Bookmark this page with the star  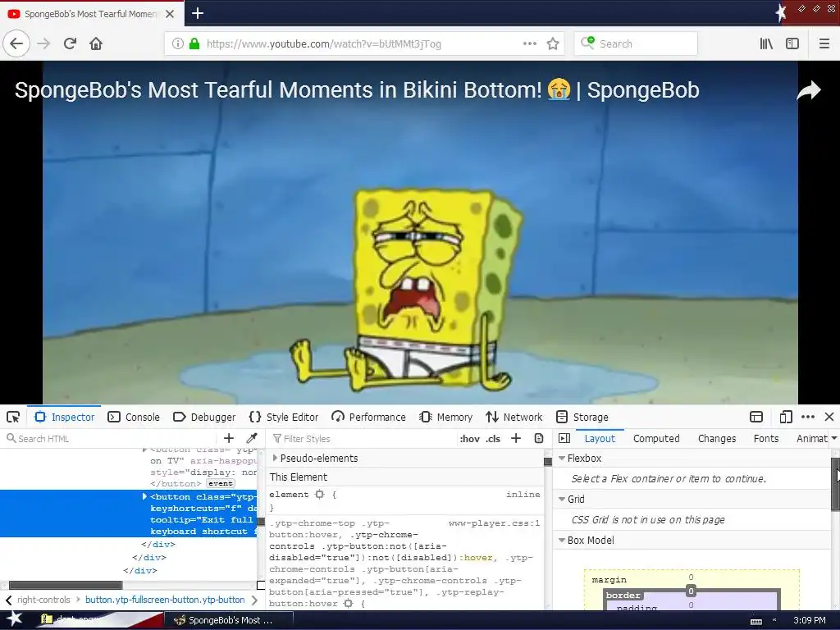click(x=553, y=43)
